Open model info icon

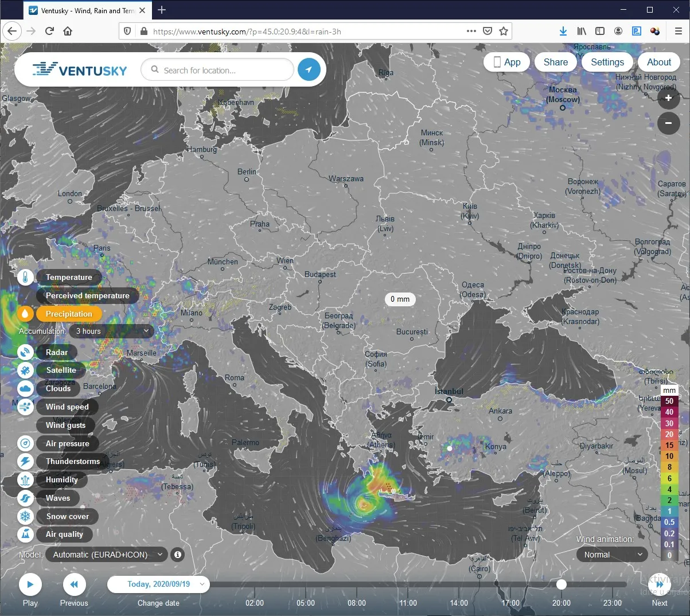(x=178, y=555)
